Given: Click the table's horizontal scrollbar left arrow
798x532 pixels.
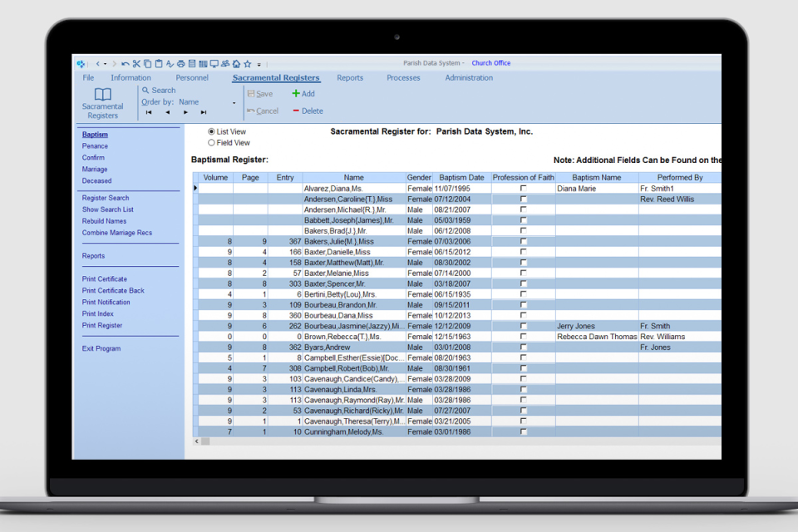Looking at the screenshot, I should (x=196, y=441).
